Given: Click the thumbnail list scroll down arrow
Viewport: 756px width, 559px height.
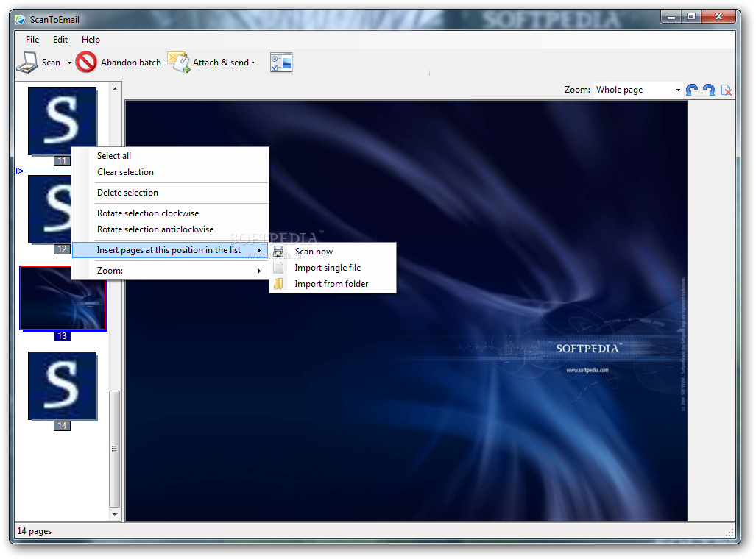Looking at the screenshot, I should pyautogui.click(x=115, y=515).
